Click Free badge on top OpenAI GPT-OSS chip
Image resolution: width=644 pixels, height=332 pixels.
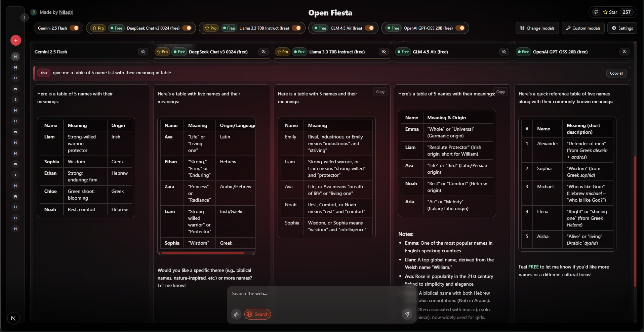tap(393, 28)
